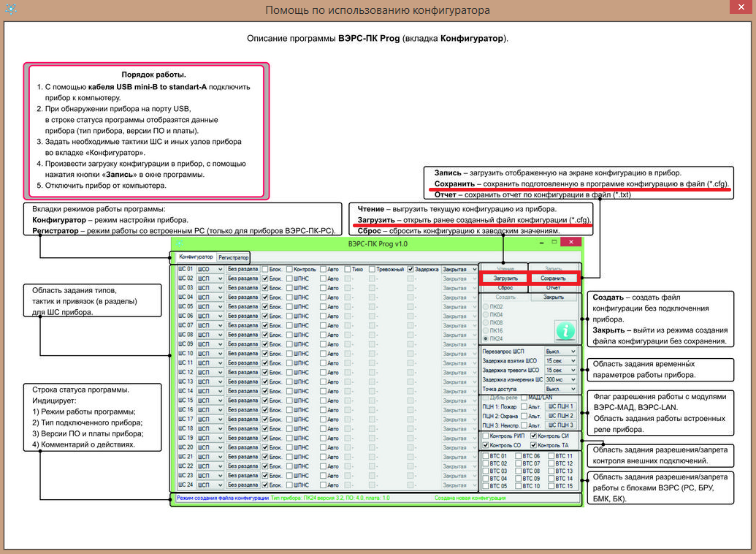Open the ШС 24 type dropdown
Image resolution: width=756 pixels, height=554 pixels.
(210, 485)
